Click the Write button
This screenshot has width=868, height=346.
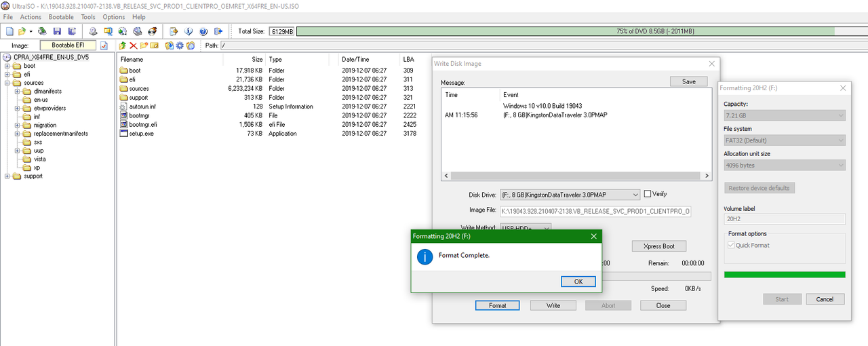click(553, 305)
